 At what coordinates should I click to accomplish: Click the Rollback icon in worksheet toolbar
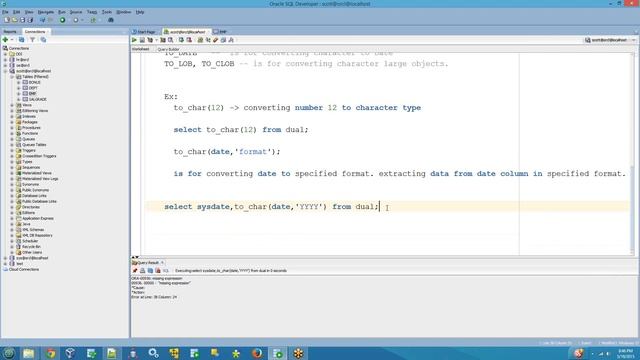[189, 40]
